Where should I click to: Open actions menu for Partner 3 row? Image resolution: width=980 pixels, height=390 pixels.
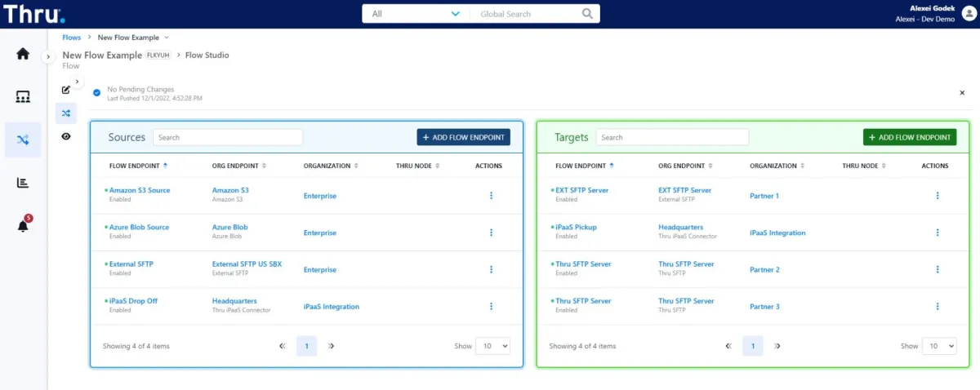(938, 306)
